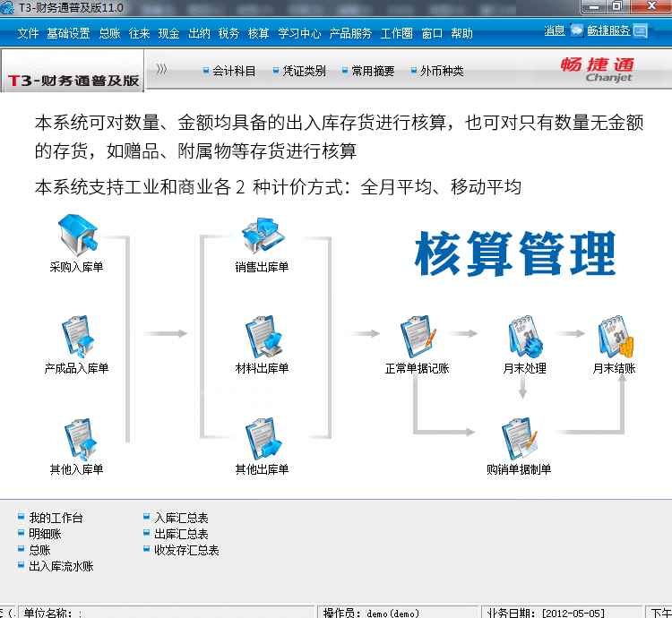Click the 消息 link
672x618 pixels.
click(x=555, y=30)
